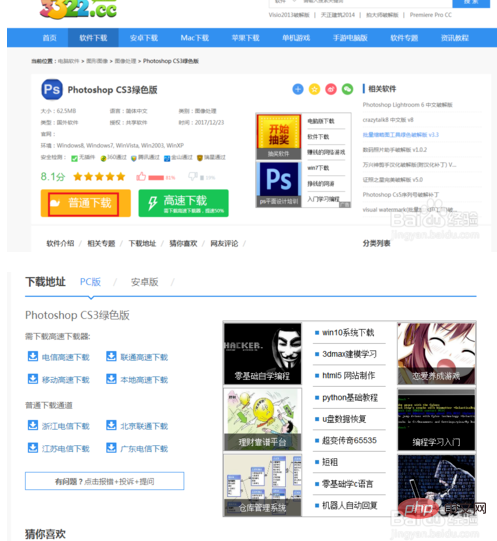Image resolution: width=497 pixels, height=541 pixels.
Task: Click the 编程学习入门 terminal thumbnail
Action: (436, 419)
